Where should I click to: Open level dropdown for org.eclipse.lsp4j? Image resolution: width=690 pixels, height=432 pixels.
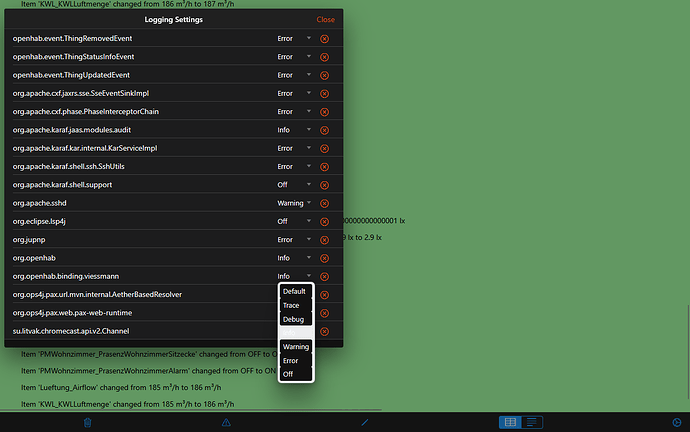coord(294,221)
